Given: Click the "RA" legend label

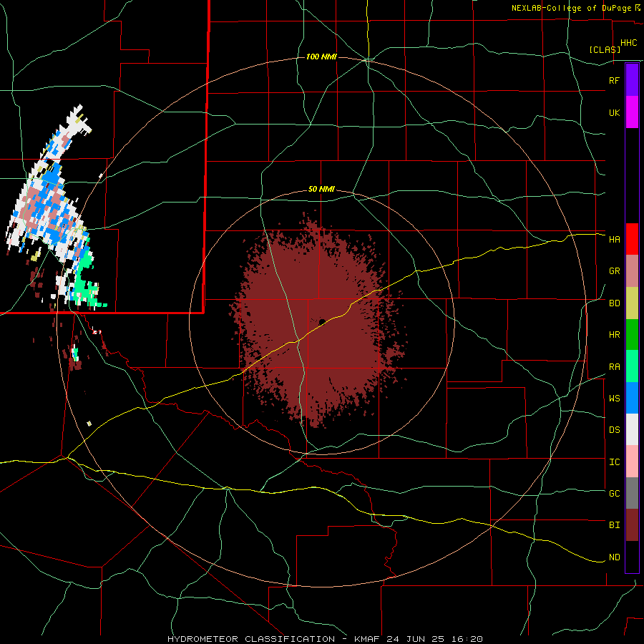Looking at the screenshot, I should tap(614, 367).
